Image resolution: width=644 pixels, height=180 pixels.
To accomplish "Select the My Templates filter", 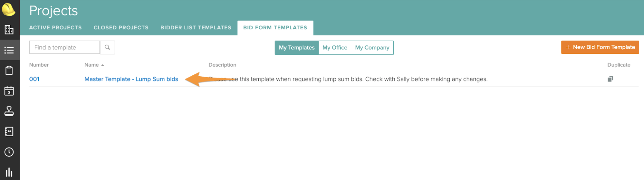I will coord(297,48).
